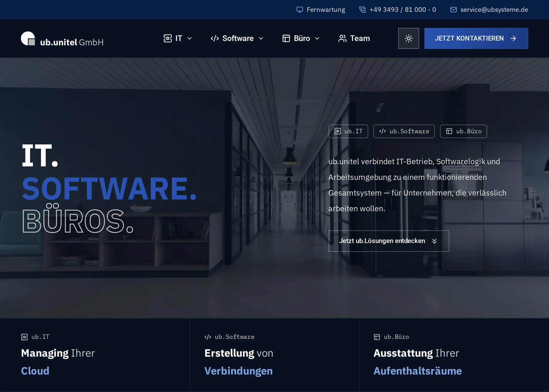This screenshot has height=392, width=549.
Task: Click service@ubsysteme.de email link
Action: pos(489,10)
